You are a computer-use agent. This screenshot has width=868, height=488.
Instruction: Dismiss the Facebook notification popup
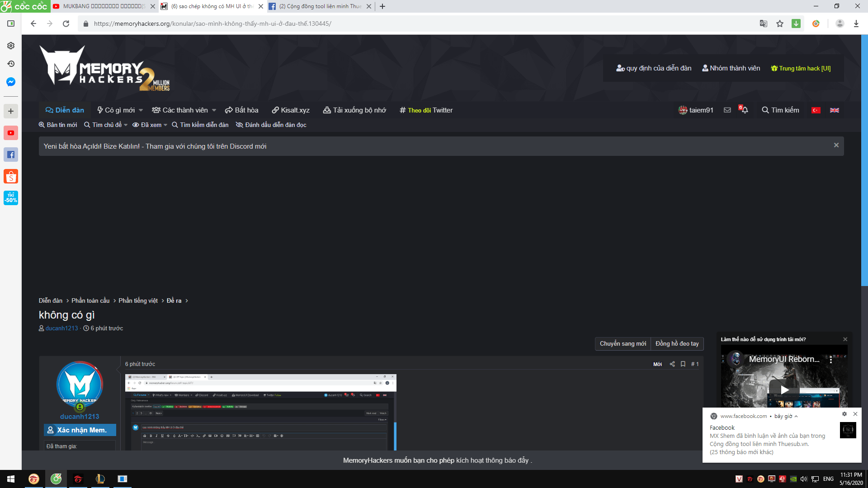855,414
